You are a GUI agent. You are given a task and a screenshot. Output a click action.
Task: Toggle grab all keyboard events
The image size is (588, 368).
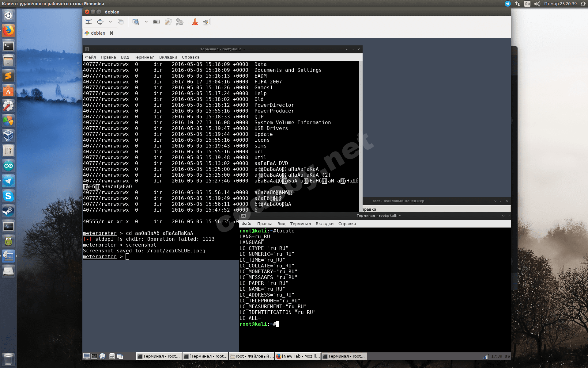pos(156,22)
